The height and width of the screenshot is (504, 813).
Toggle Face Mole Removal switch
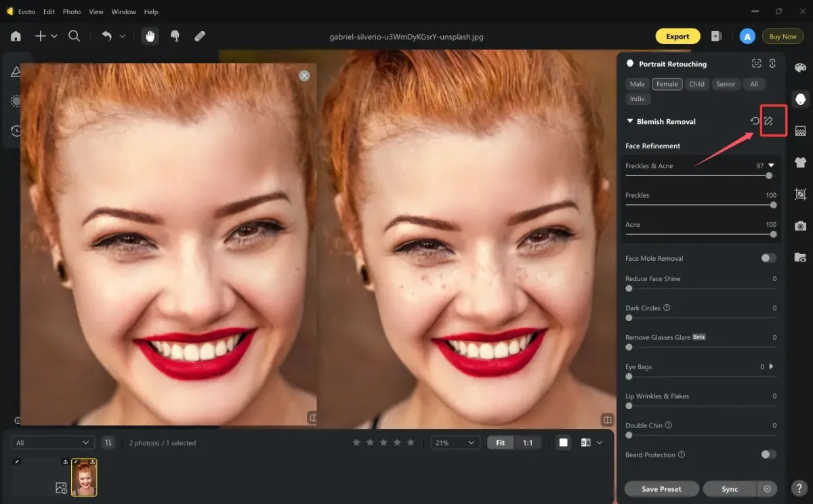click(x=768, y=258)
